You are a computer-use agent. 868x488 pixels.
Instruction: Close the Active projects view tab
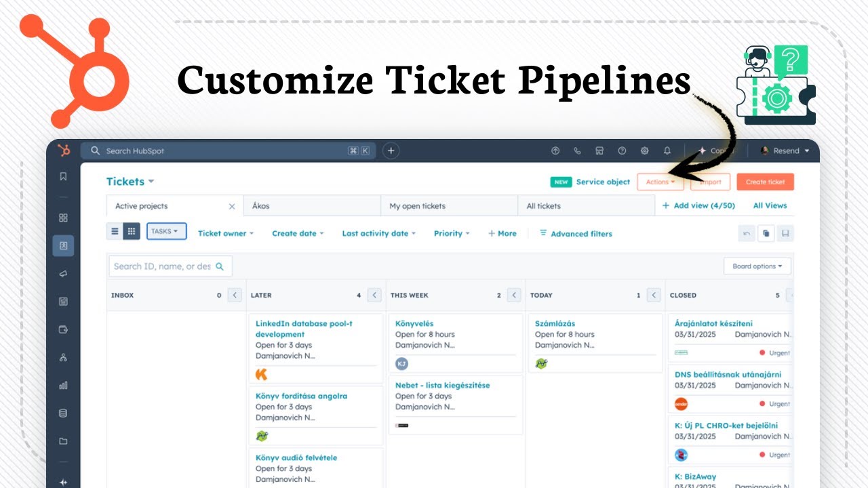point(232,206)
